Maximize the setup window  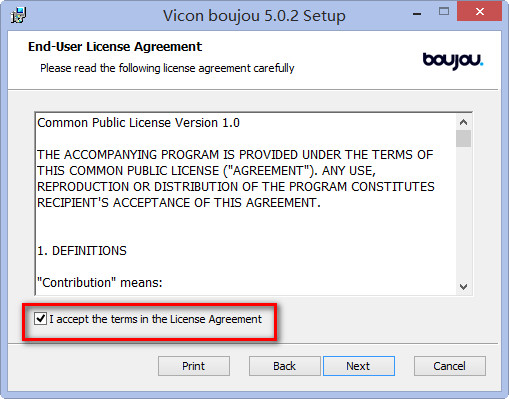(444, 12)
